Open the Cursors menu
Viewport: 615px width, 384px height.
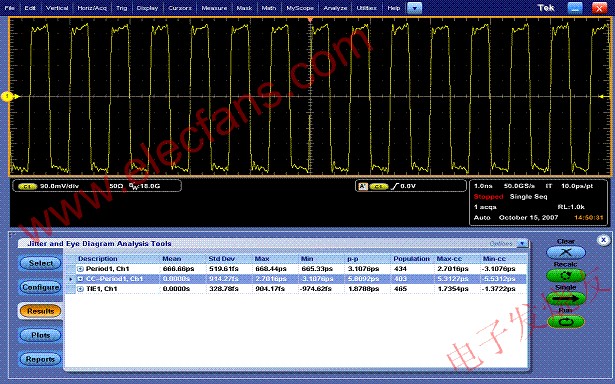point(180,8)
